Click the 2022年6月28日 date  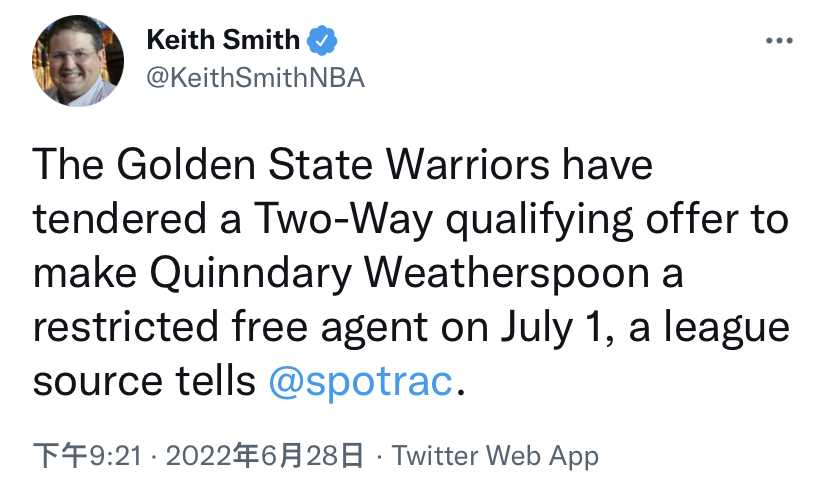pyautogui.click(x=265, y=455)
